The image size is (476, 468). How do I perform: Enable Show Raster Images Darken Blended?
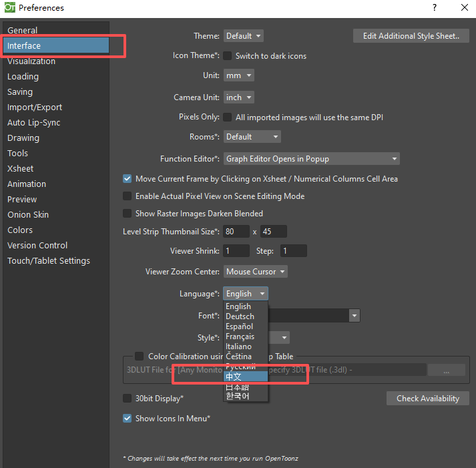[x=128, y=214]
